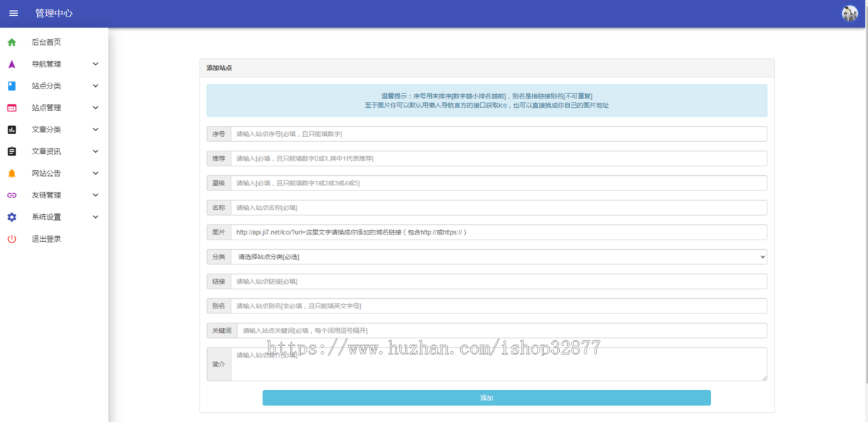The height and width of the screenshot is (422, 868).
Task: Click the green home icon in sidebar
Action: click(12, 42)
